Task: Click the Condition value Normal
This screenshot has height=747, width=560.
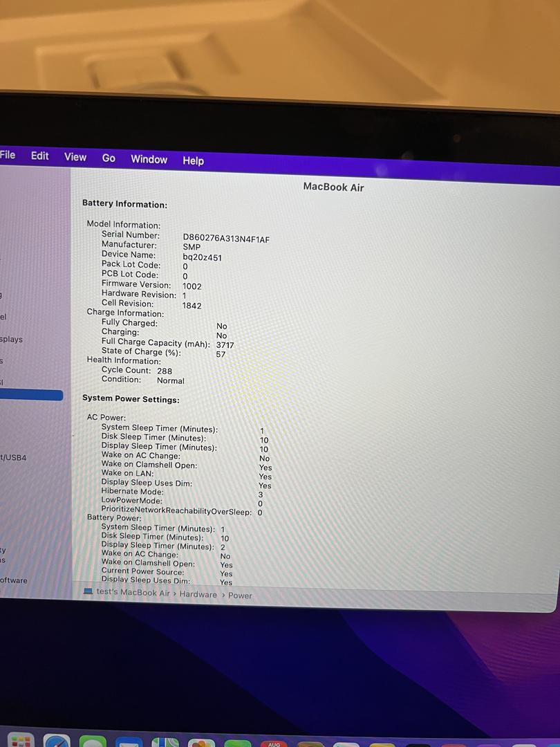Action: (x=171, y=380)
